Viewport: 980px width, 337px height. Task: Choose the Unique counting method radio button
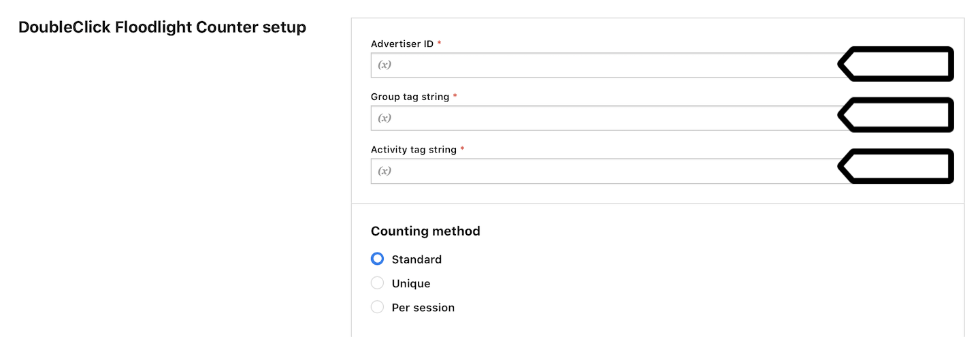[377, 283]
